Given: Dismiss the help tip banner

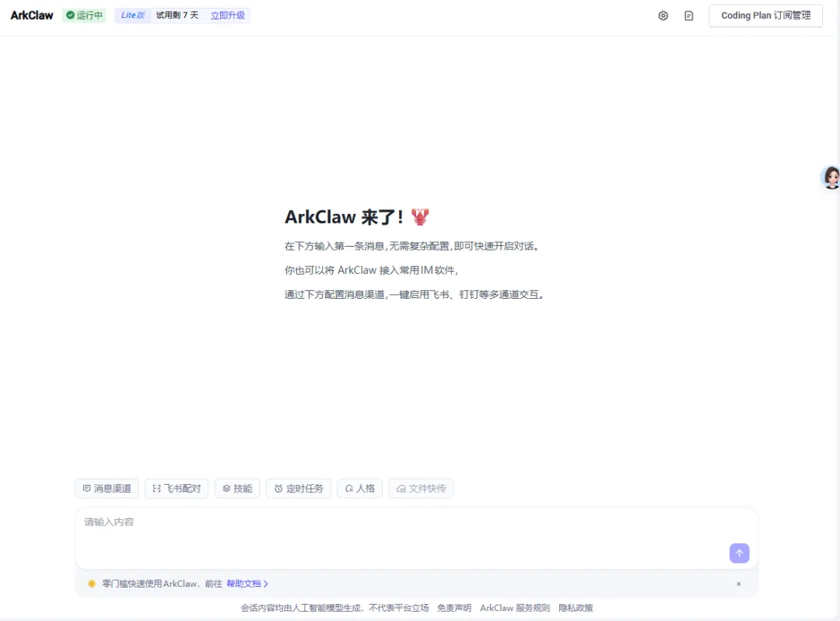Looking at the screenshot, I should click(x=739, y=584).
